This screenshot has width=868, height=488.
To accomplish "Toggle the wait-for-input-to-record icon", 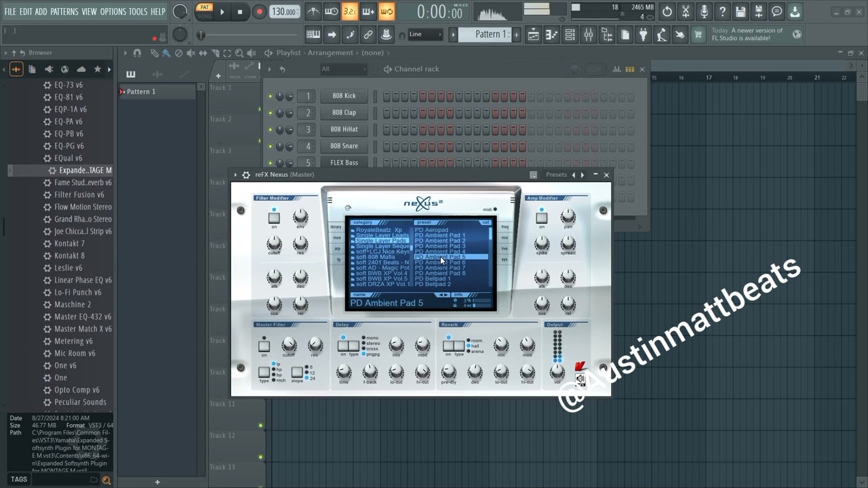I will 332,12.
